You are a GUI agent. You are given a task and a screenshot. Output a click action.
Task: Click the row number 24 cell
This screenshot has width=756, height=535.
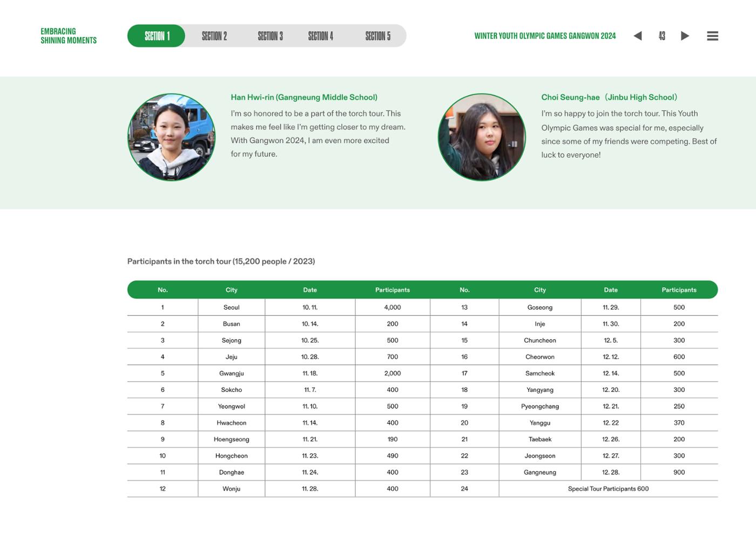click(x=464, y=489)
